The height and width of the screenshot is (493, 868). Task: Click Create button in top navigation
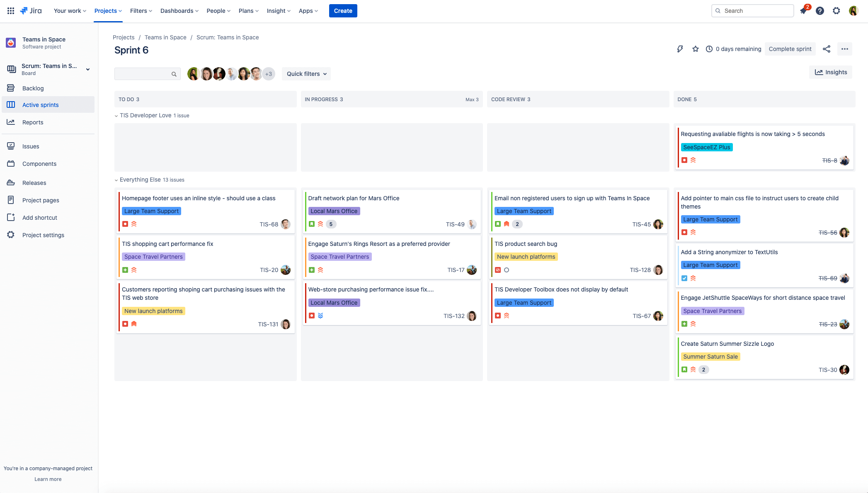[x=343, y=11]
